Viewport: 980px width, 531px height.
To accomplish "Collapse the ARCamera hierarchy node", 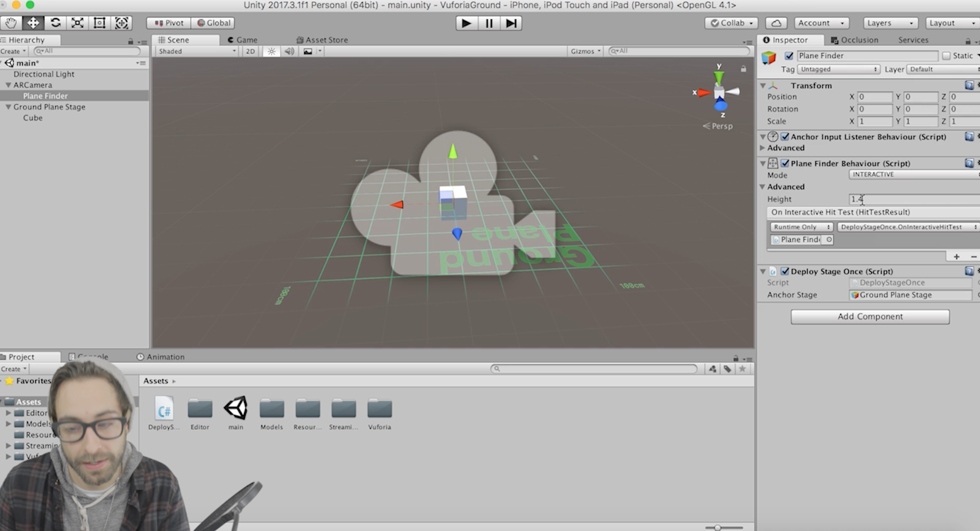I will coord(8,85).
